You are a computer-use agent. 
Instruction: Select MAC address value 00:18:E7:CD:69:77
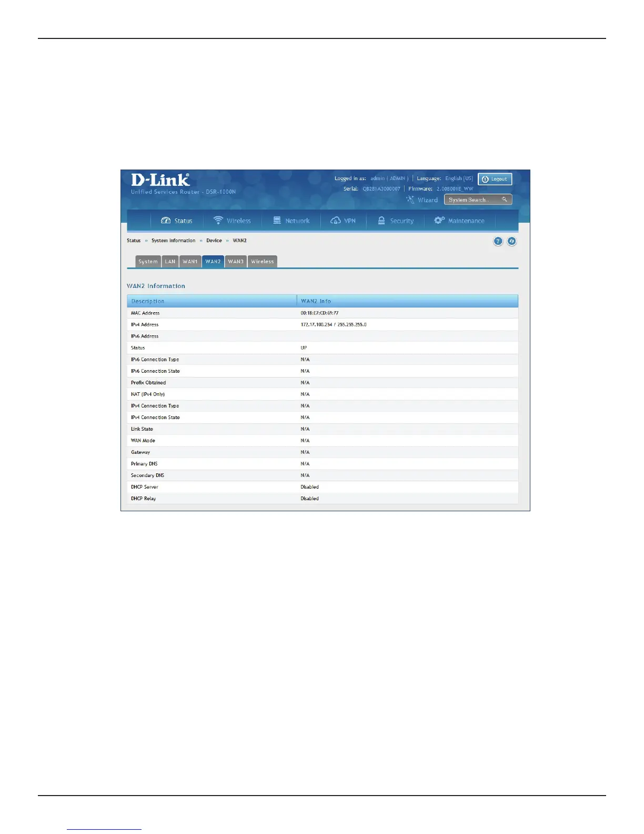(x=319, y=313)
